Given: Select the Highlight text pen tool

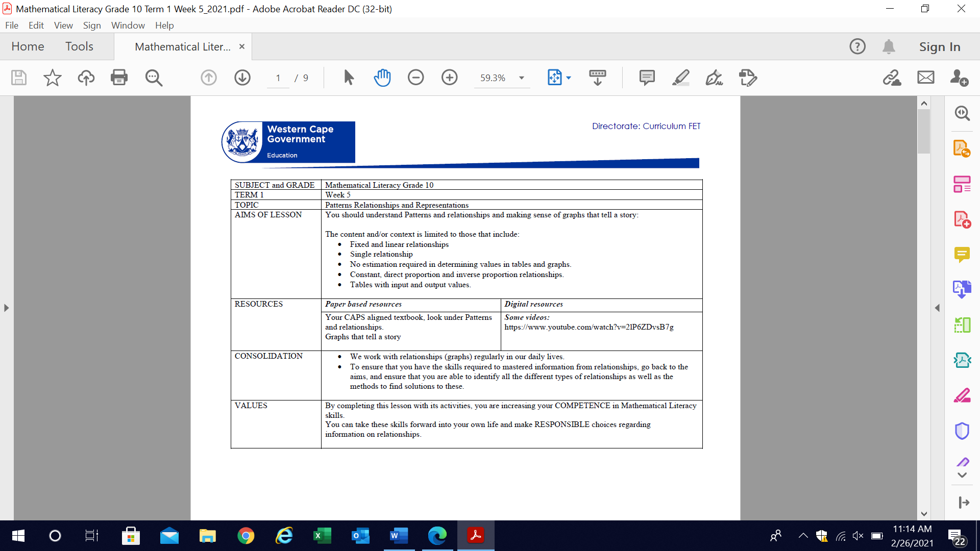Looking at the screenshot, I should pos(680,78).
